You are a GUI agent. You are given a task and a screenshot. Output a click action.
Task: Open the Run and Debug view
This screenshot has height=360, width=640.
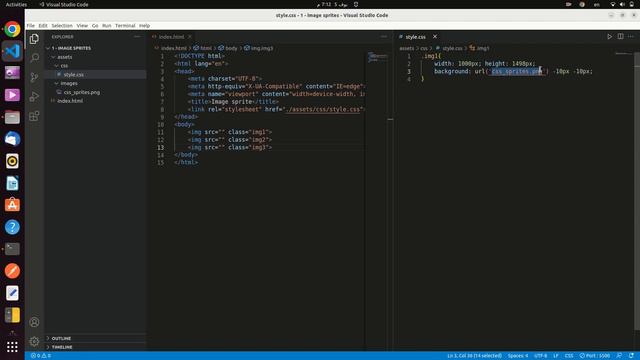pyautogui.click(x=34, y=97)
